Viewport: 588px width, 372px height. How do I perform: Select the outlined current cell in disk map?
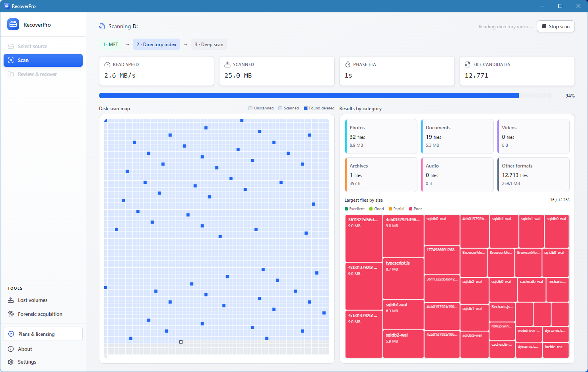pos(181,342)
